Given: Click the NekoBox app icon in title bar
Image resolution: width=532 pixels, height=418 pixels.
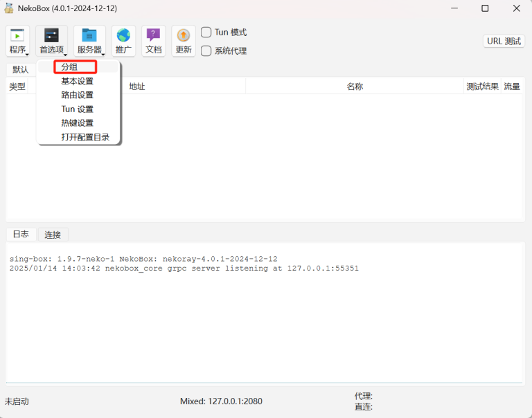Looking at the screenshot, I should click(x=9, y=8).
